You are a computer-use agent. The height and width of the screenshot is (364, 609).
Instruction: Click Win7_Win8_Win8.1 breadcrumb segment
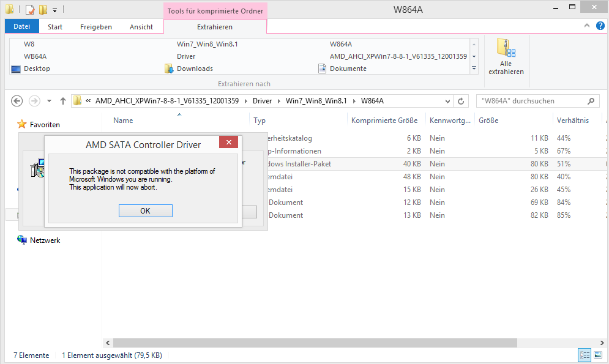pos(316,101)
